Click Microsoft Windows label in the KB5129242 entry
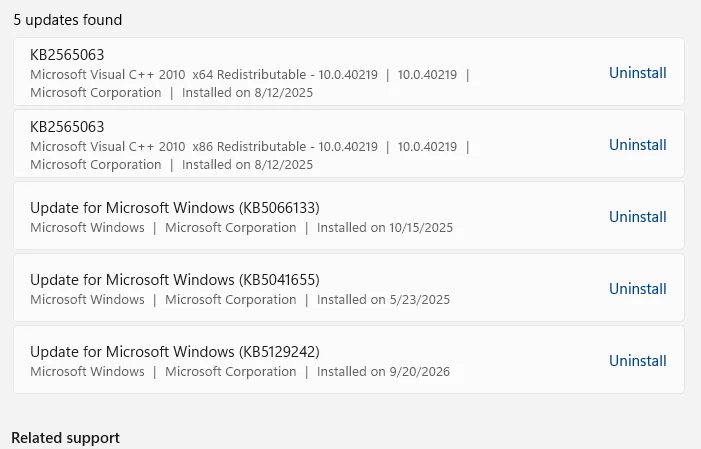701x449 pixels. point(87,372)
